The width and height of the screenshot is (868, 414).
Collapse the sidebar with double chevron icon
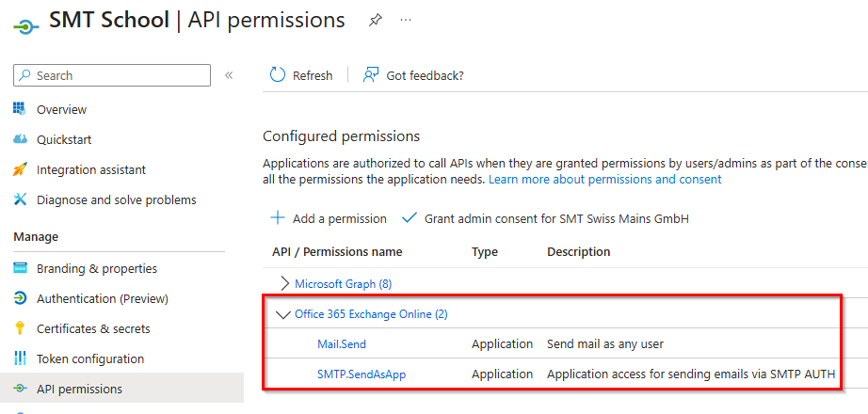point(229,75)
